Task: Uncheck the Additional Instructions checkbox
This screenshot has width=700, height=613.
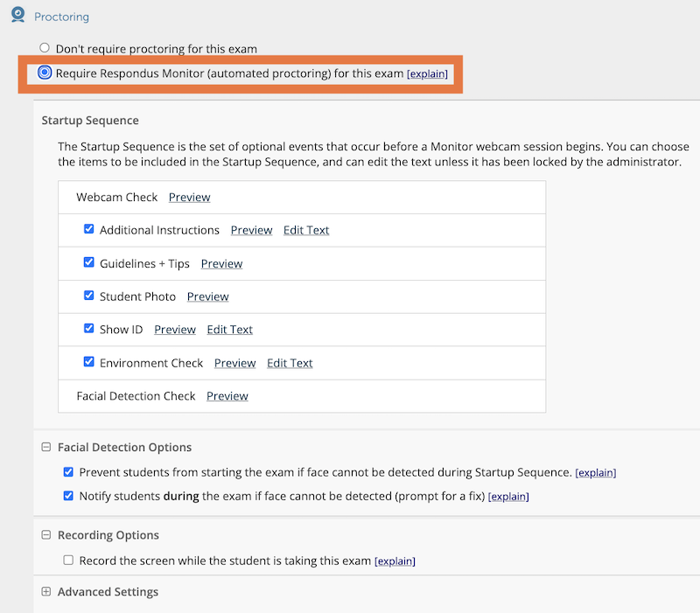Action: point(88,229)
